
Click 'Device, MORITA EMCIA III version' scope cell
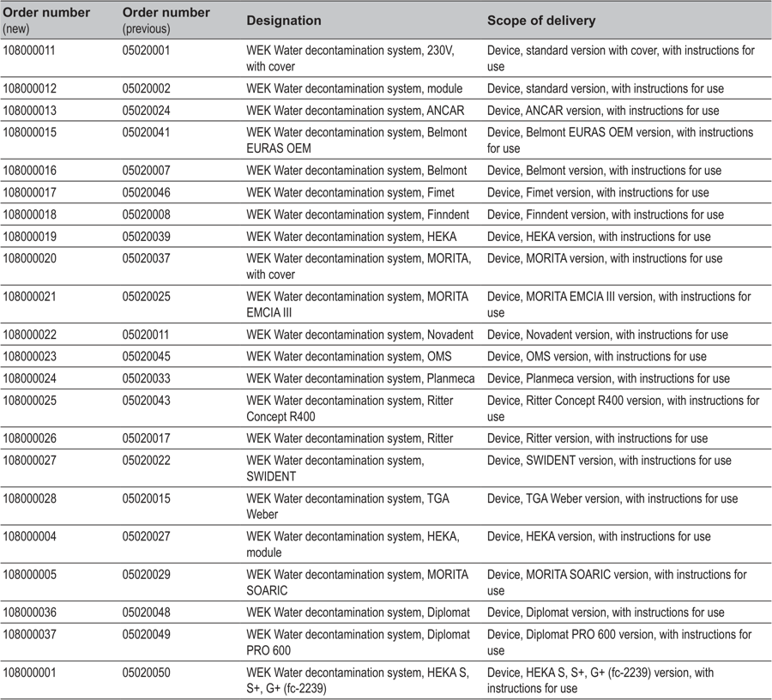(618, 305)
